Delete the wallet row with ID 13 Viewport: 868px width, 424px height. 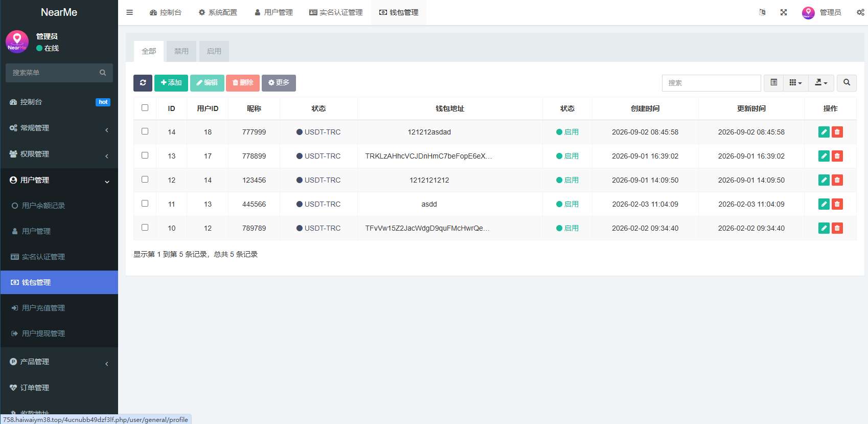[x=837, y=156]
